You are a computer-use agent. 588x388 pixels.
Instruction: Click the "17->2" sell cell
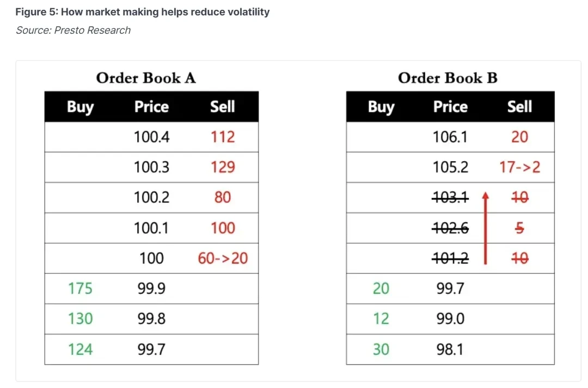pyautogui.click(x=519, y=167)
